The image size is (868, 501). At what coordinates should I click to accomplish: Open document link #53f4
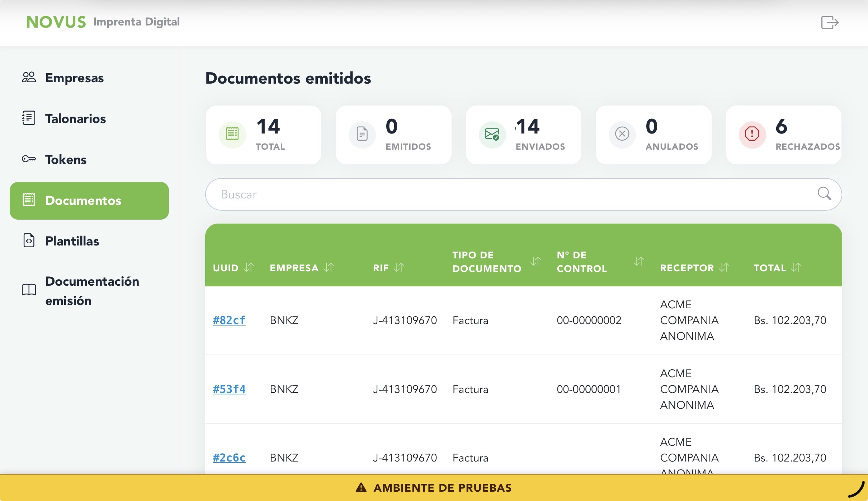(x=229, y=389)
